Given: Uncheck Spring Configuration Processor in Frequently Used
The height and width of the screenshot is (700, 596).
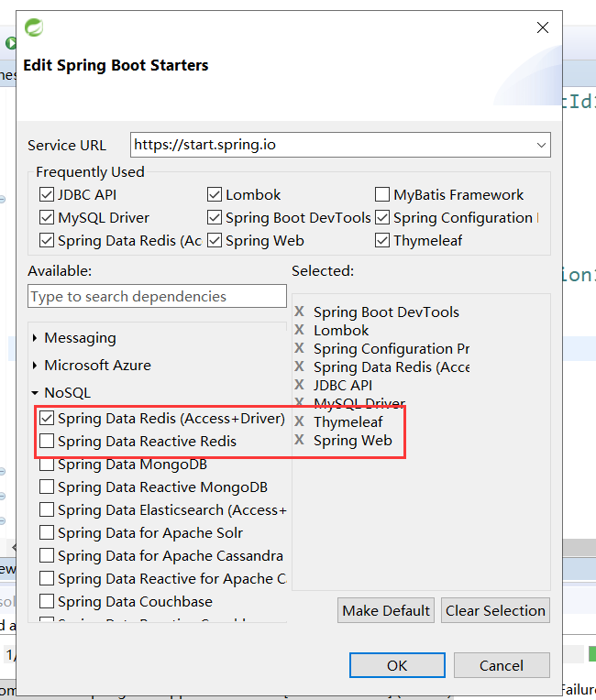Looking at the screenshot, I should tap(382, 217).
